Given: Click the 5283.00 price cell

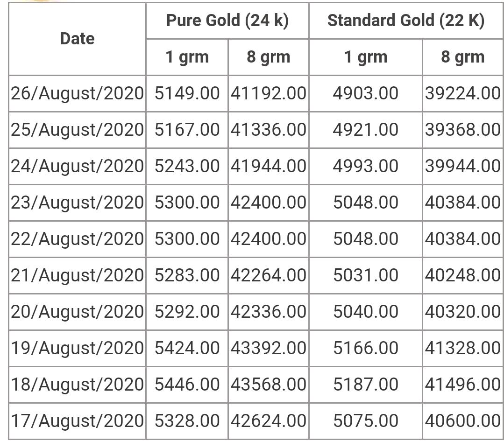Looking at the screenshot, I should 187,275.
